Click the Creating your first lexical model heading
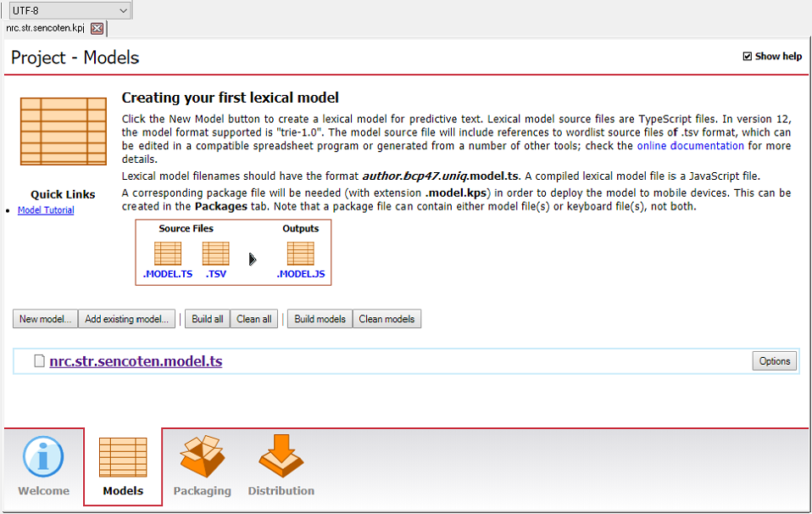 coord(230,98)
